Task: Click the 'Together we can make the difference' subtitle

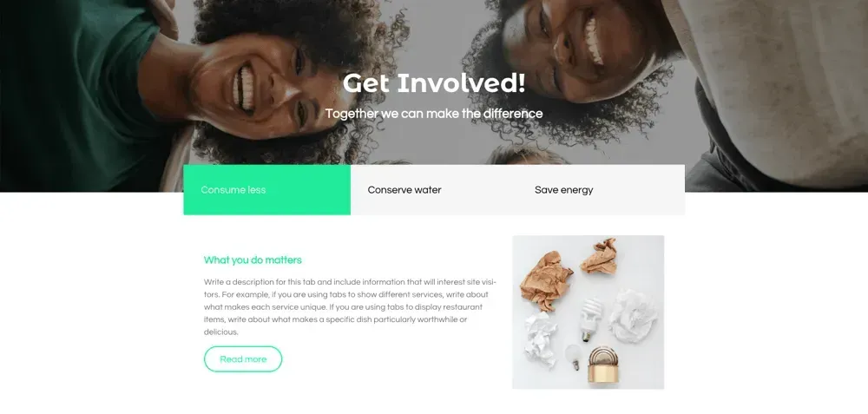Action: (x=434, y=114)
